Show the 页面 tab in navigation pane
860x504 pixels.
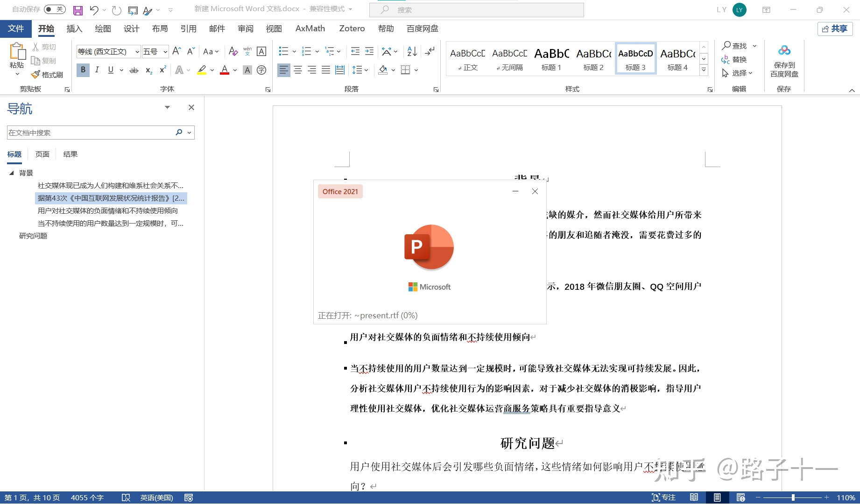(x=42, y=154)
